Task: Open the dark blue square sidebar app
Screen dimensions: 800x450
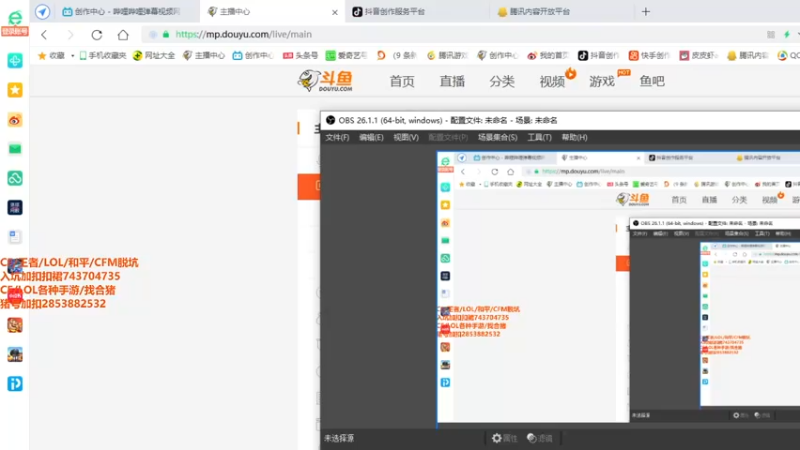Action: click(x=15, y=208)
